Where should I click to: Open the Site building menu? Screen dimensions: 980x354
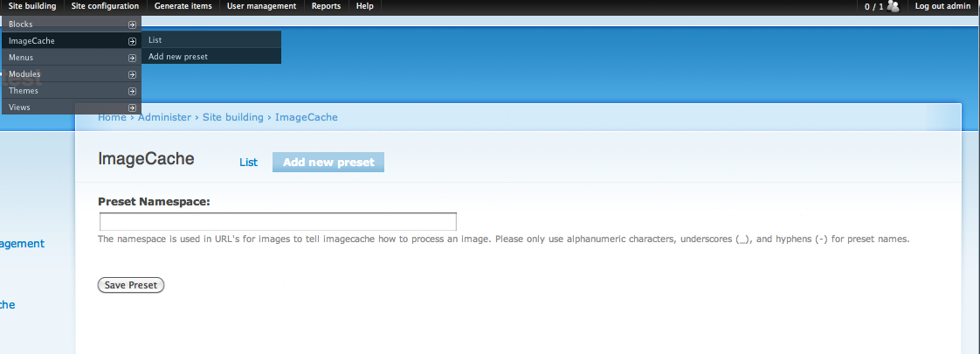point(31,6)
